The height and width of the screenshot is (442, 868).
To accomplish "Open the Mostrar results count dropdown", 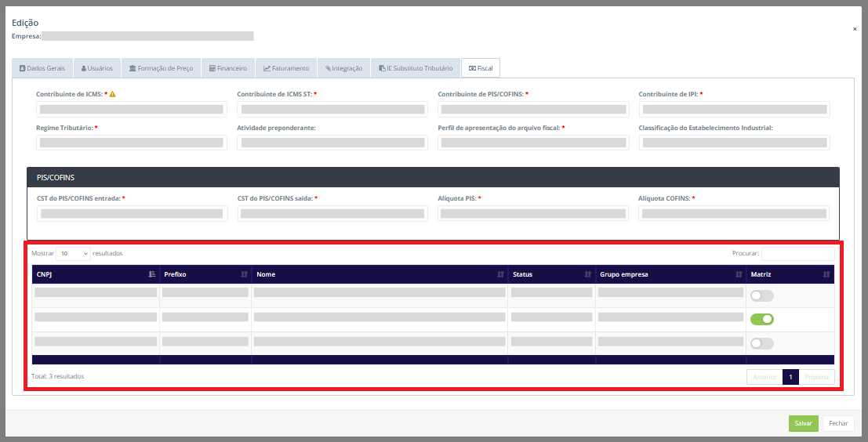I will click(73, 254).
